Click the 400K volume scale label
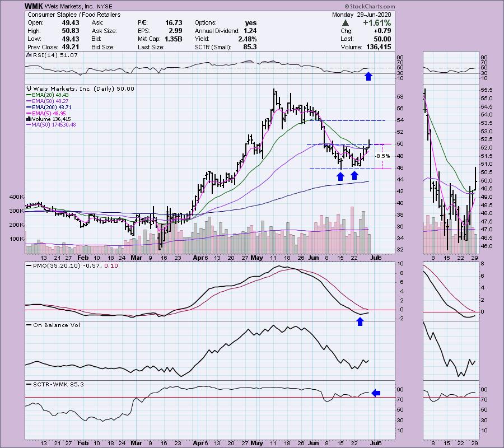Screen dimensions: 504x448 coord(17,197)
